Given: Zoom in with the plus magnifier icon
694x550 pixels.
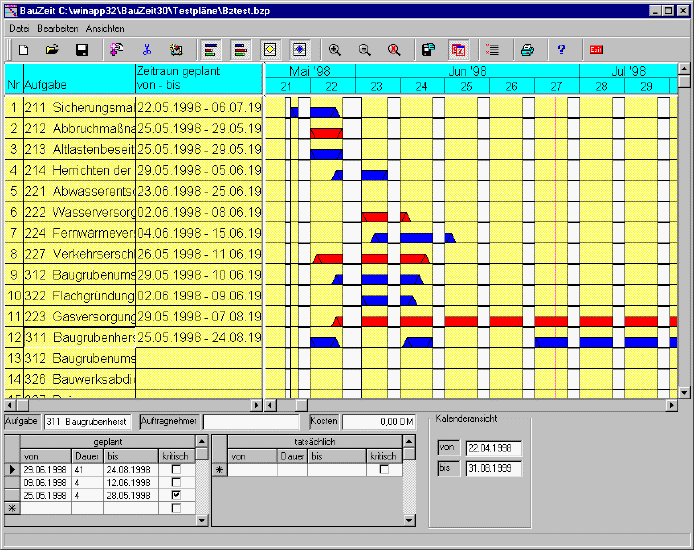Looking at the screenshot, I should [x=335, y=49].
